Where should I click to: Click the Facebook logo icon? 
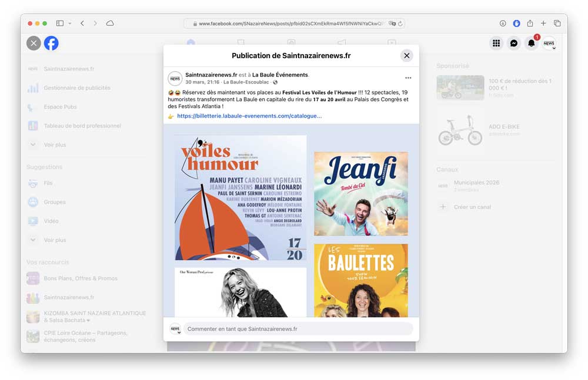(x=51, y=43)
